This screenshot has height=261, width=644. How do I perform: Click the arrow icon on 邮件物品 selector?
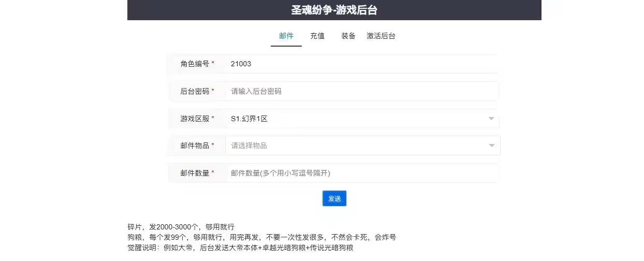[491, 146]
